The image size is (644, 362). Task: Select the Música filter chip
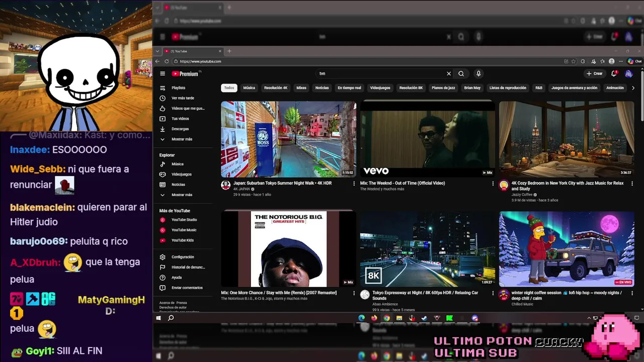click(249, 88)
